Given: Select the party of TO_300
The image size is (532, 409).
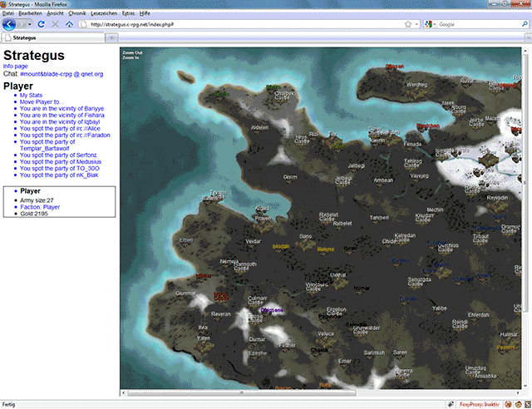Looking at the screenshot, I should (x=59, y=169).
